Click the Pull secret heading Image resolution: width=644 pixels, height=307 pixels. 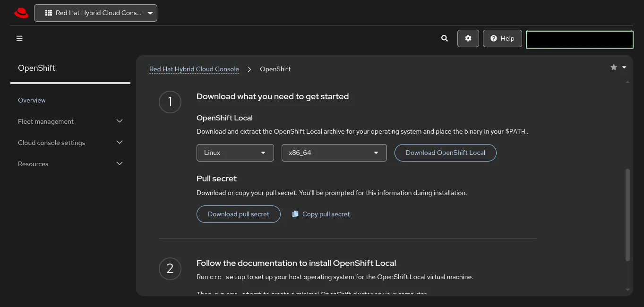click(x=216, y=179)
